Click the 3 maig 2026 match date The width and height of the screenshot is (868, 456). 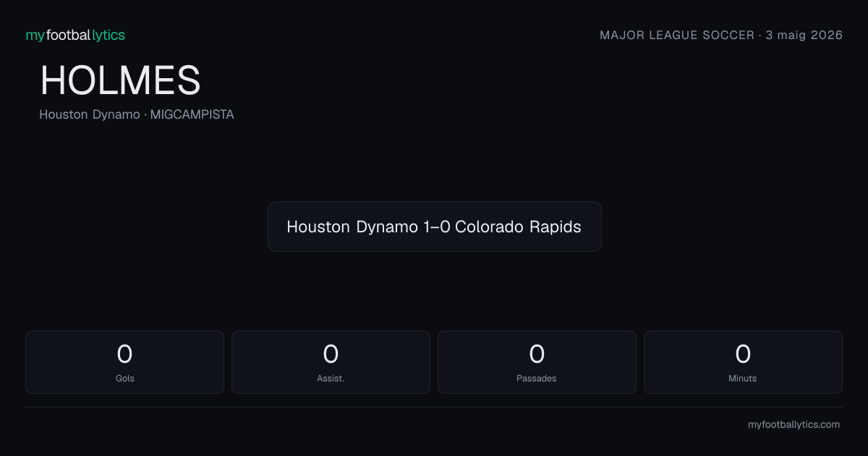pyautogui.click(x=804, y=35)
